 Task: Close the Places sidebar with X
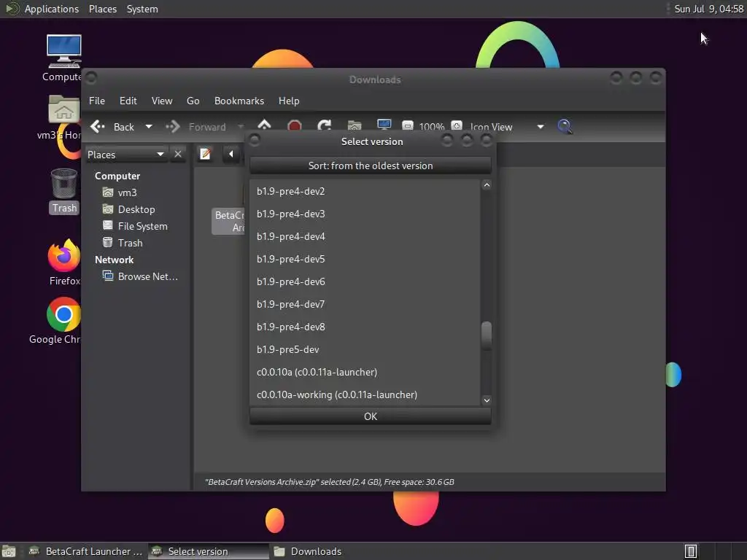tap(178, 155)
